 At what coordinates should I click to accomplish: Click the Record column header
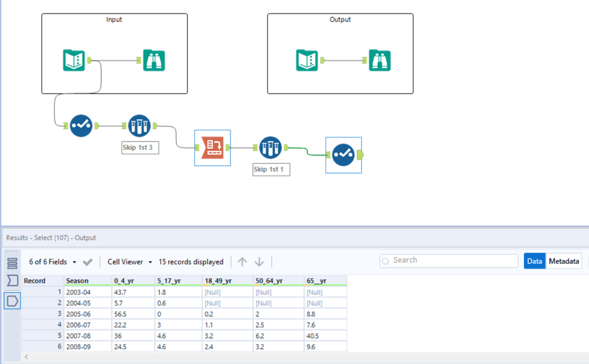[42, 281]
